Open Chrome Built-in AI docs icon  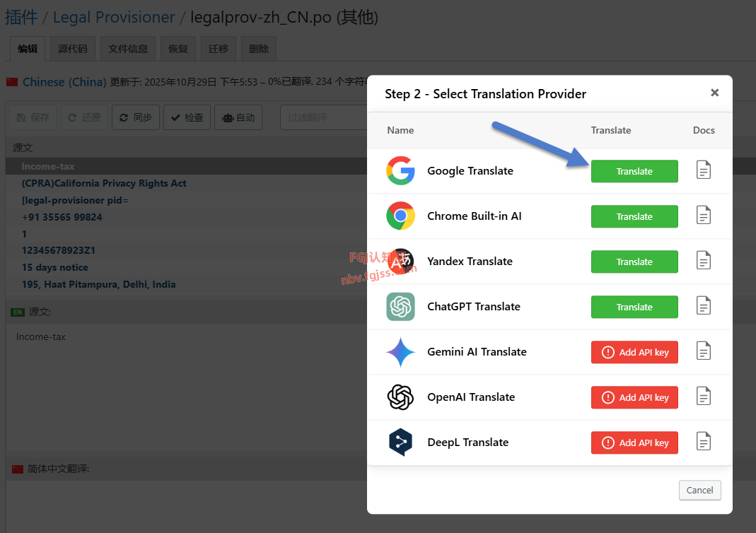703,216
